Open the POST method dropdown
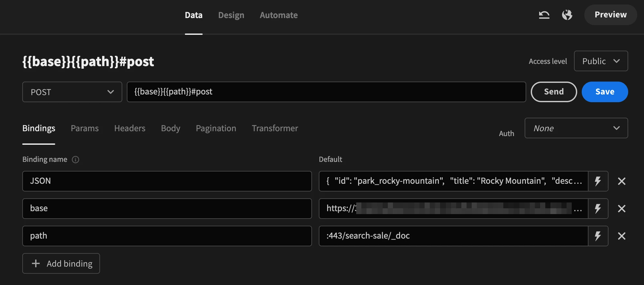 pyautogui.click(x=72, y=92)
